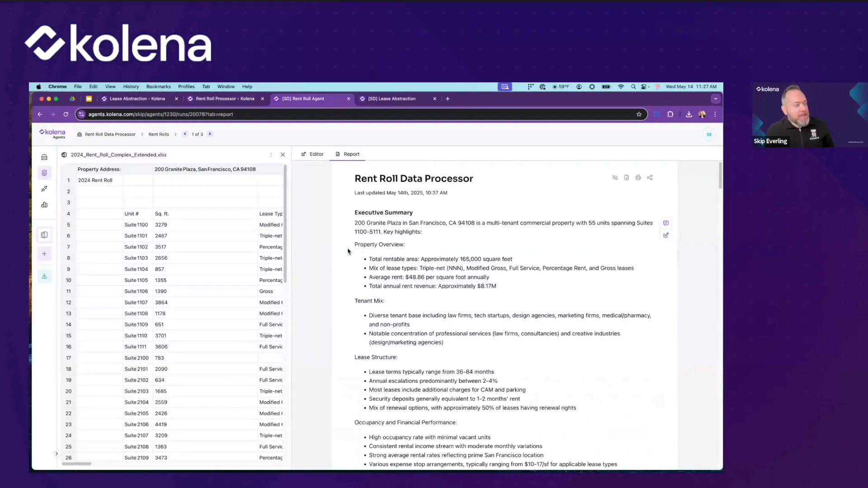Open the bar chart analytics sidebar icon
This screenshot has height=488, width=868.
tap(44, 205)
